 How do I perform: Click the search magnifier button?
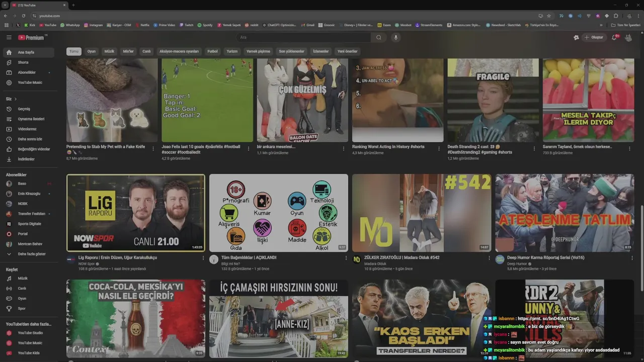(378, 37)
